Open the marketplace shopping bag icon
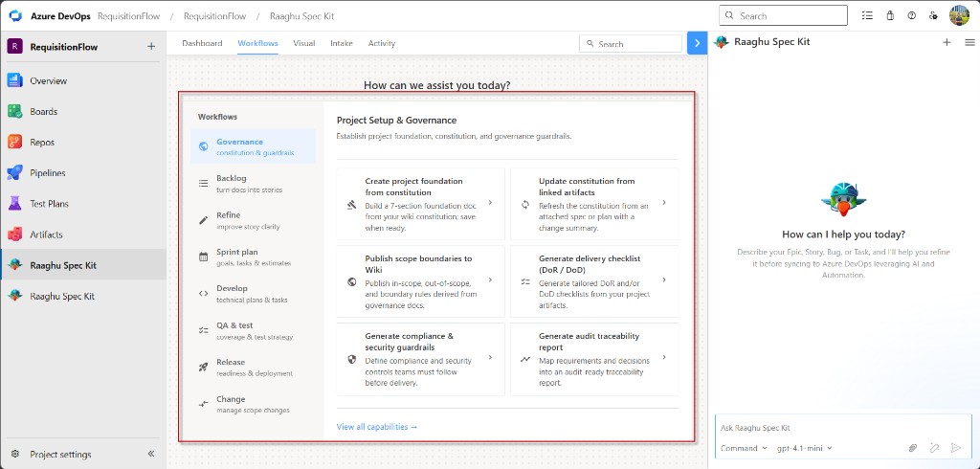Viewport: 980px width, 469px height. click(890, 15)
